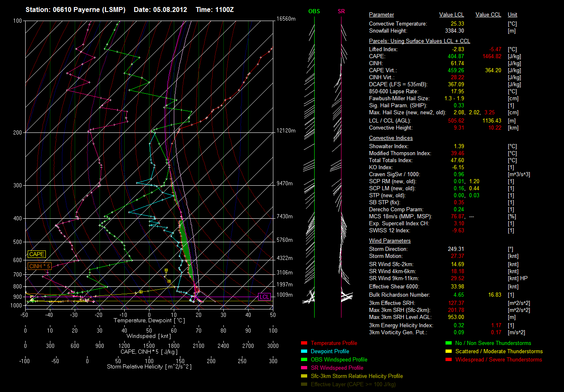Click the underlined Wind Parameters heading
The image size is (564, 392).
[390, 241]
